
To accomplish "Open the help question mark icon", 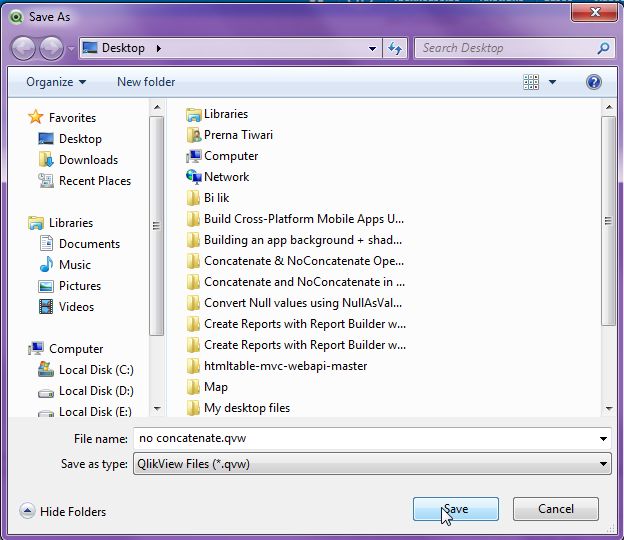I will [x=593, y=82].
